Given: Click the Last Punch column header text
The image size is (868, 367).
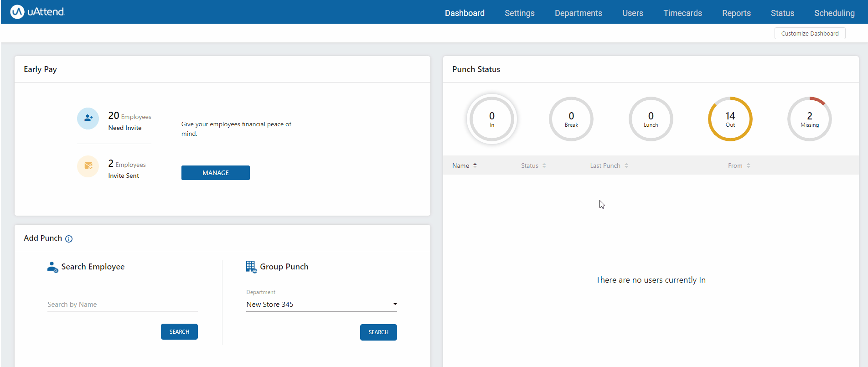Looking at the screenshot, I should pyautogui.click(x=605, y=165).
